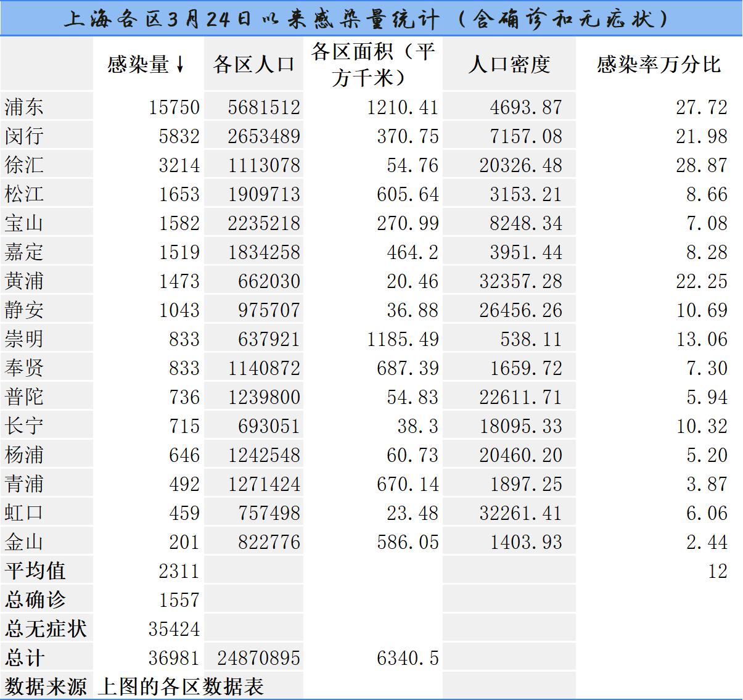Screen dimensions: 743x700
Task: Select the 平均值 row label
Action: (x=35, y=571)
